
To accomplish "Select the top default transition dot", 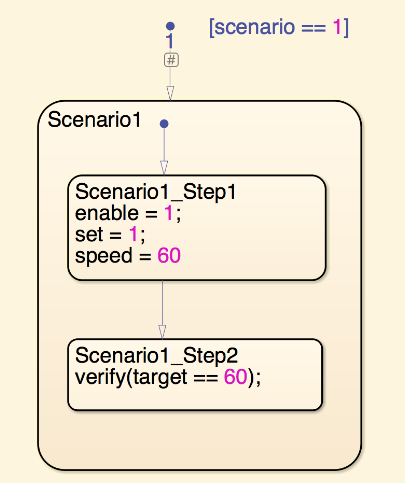I will [x=170, y=26].
